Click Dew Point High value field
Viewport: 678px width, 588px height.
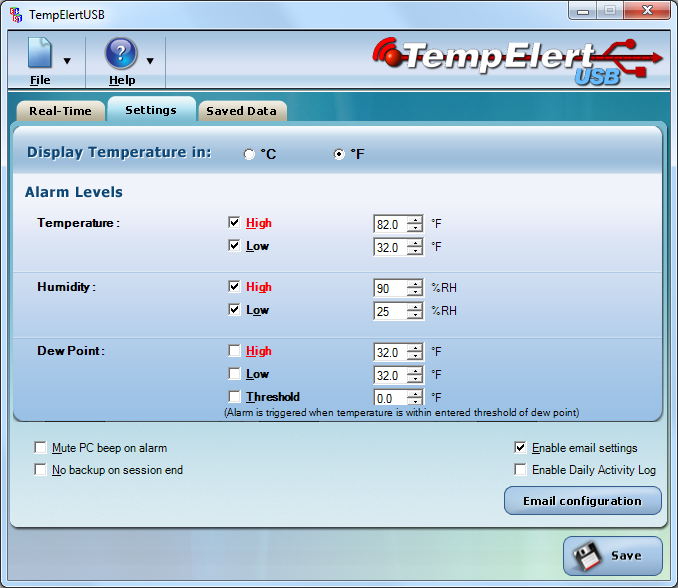(390, 352)
